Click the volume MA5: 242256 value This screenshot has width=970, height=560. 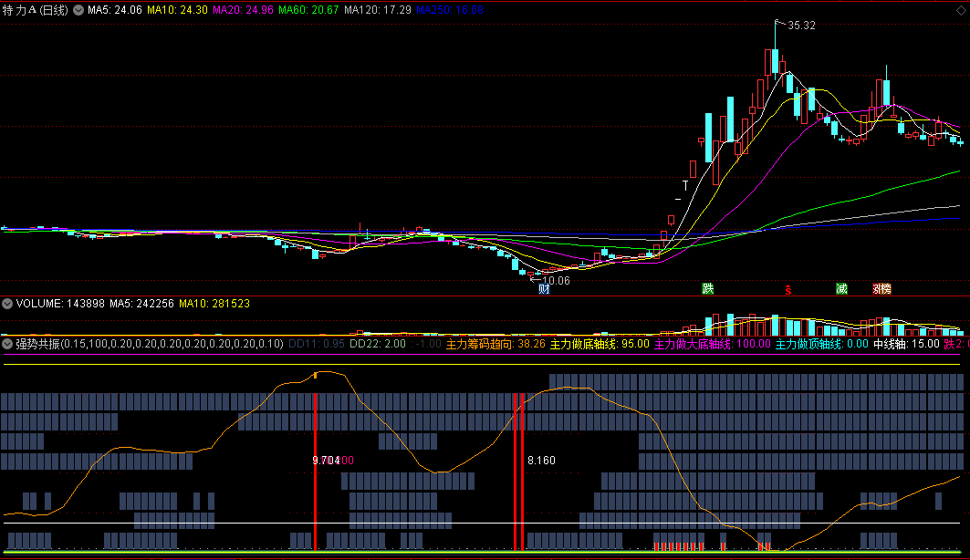(x=141, y=304)
